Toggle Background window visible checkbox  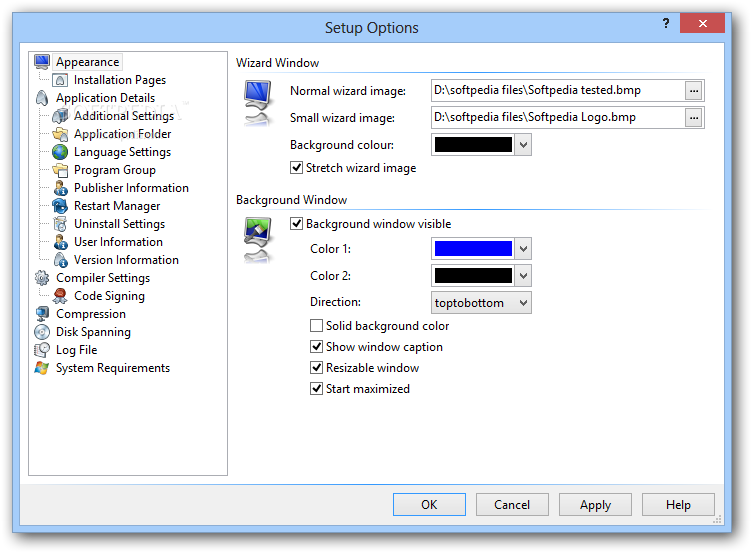(296, 224)
